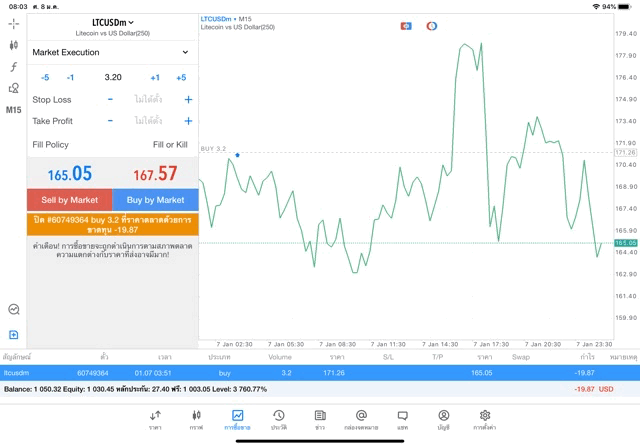Image resolution: width=640 pixels, height=447 pixels.
Task: Open the drawing objects shapes icon
Action: pos(13,88)
